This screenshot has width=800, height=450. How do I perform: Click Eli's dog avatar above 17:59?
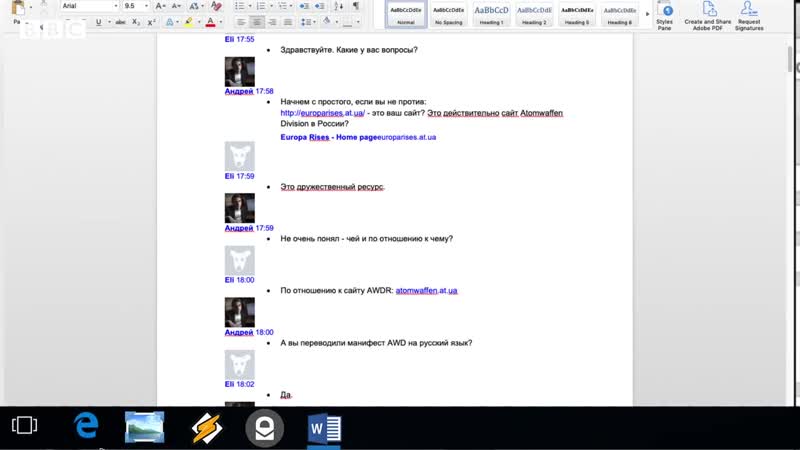240,156
